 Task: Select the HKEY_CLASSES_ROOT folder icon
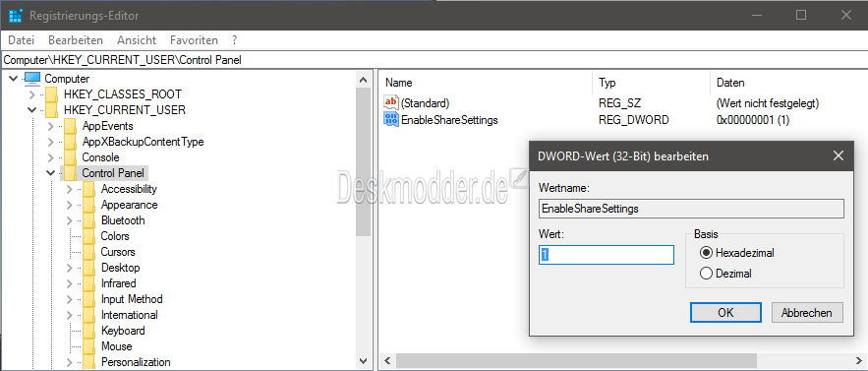point(51,94)
